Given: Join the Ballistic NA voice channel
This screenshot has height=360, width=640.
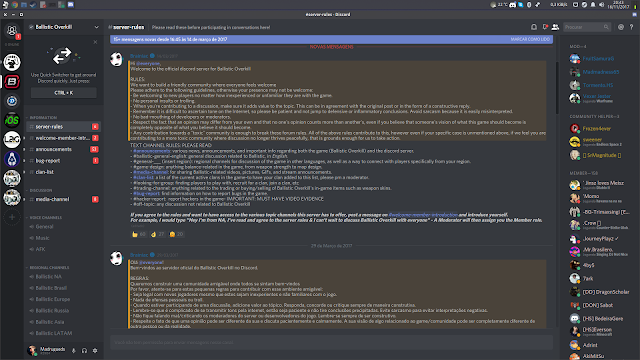Looking at the screenshot, I should pos(63,277).
